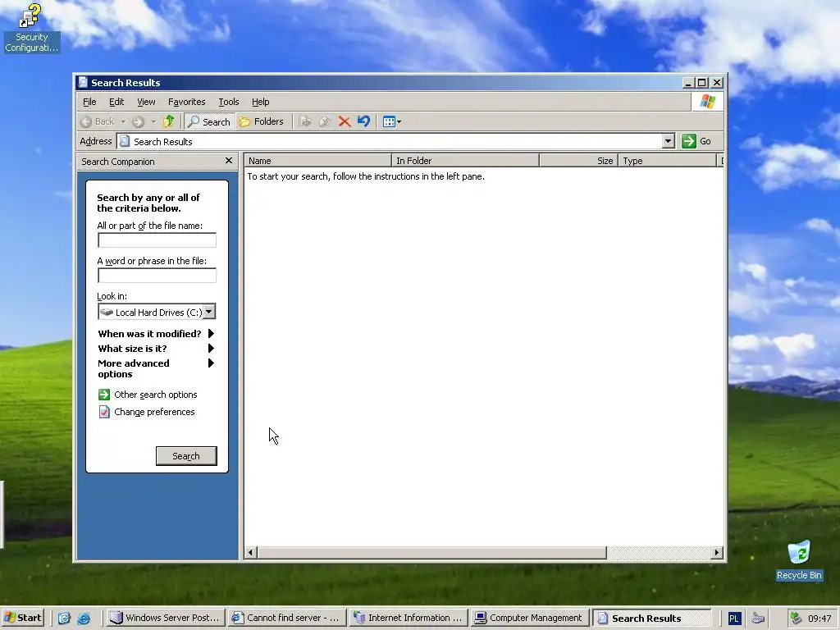Open the Back history dropdown arrow
840x630 pixels.
(x=123, y=121)
